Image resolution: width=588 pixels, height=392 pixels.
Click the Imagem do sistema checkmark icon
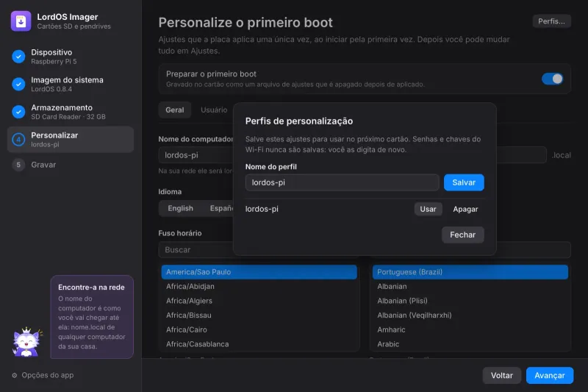click(18, 84)
